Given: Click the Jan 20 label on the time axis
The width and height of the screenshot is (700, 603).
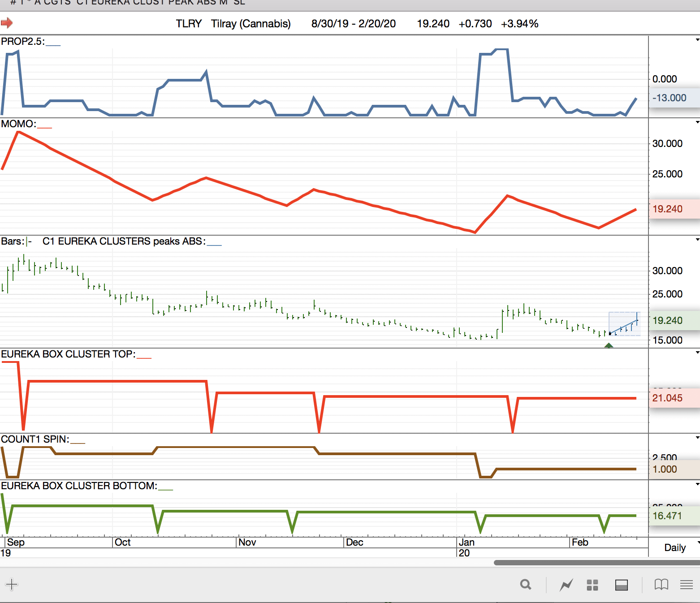Looking at the screenshot, I should 467,547.
